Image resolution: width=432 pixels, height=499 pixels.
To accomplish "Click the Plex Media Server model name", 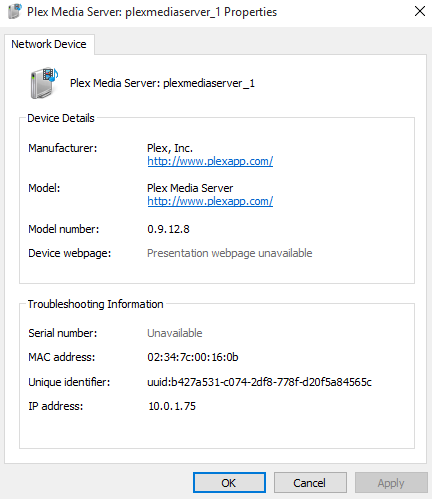I will click(190, 188).
